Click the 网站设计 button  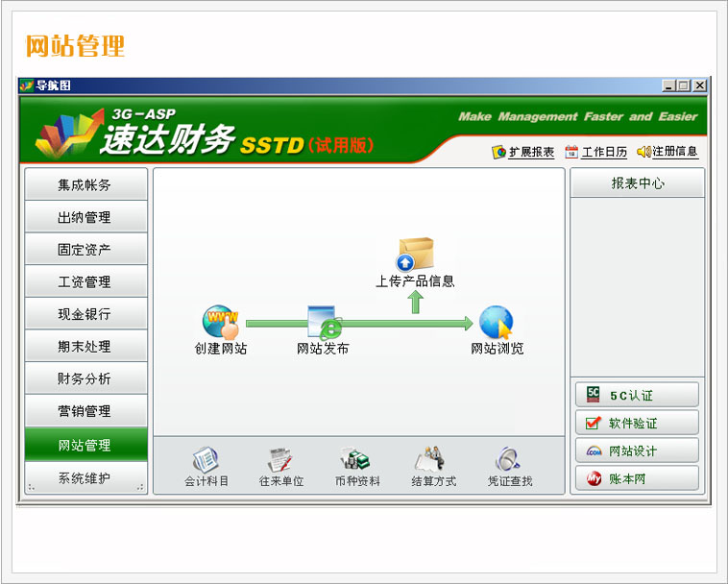tap(637, 450)
